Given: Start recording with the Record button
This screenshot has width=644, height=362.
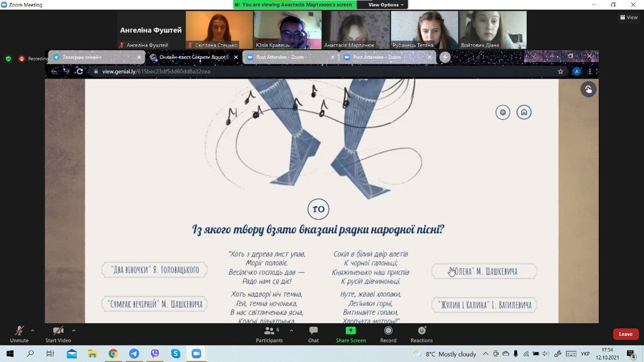Looking at the screenshot, I should pyautogui.click(x=388, y=334).
